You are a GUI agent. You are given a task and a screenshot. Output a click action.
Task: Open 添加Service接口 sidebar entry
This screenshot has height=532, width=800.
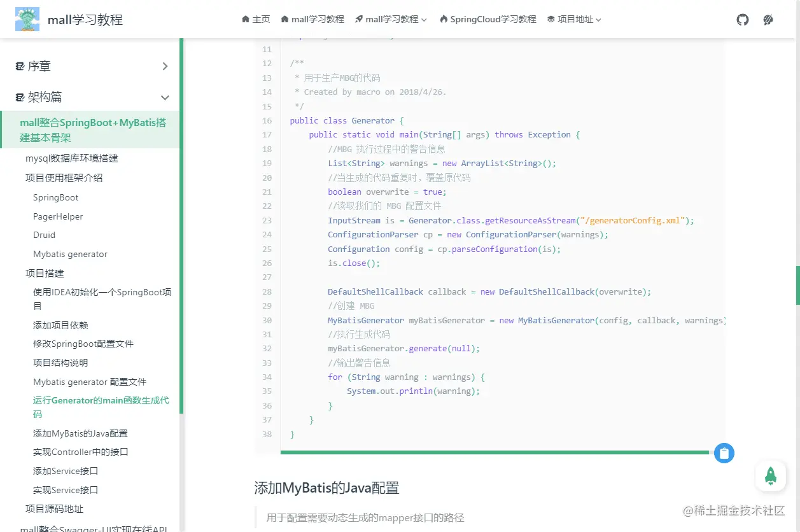pyautogui.click(x=66, y=471)
